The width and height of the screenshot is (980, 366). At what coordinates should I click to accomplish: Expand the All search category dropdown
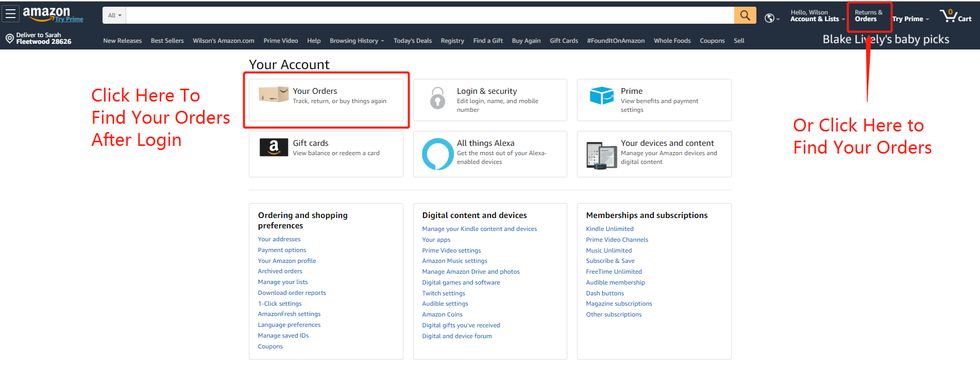[x=114, y=15]
